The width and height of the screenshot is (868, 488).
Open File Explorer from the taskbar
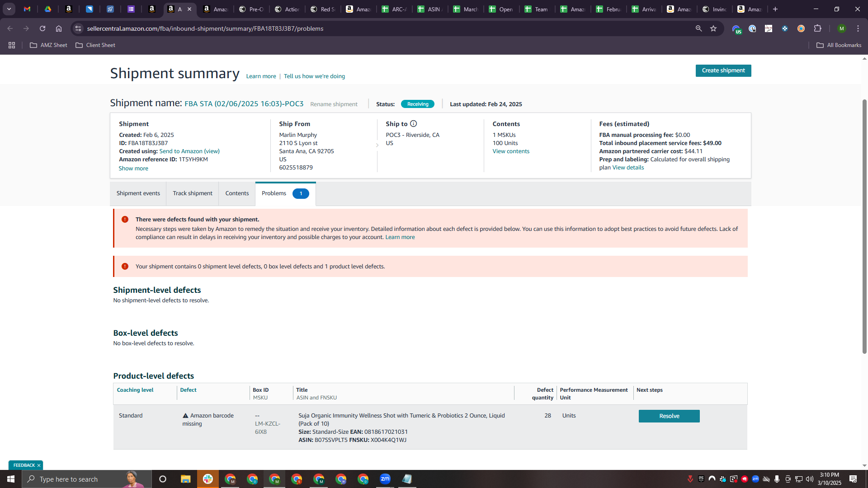coord(185,479)
